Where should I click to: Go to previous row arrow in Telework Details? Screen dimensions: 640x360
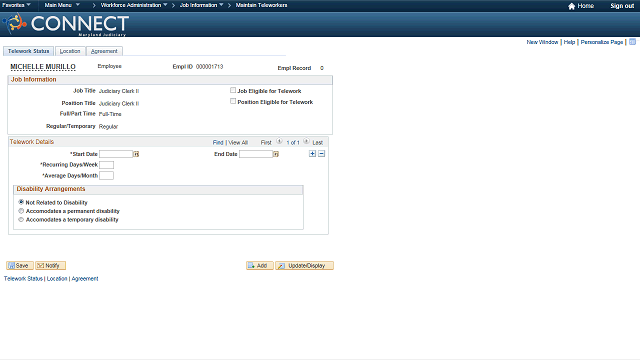(x=279, y=141)
